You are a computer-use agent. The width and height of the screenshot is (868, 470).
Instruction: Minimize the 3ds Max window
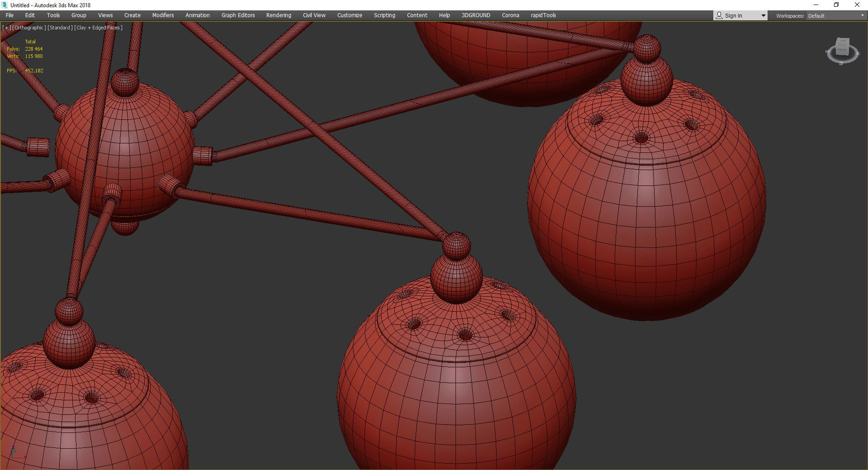coord(816,5)
